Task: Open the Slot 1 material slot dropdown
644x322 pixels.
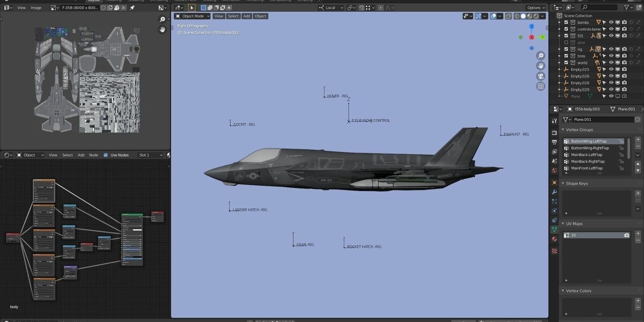Action: click(x=150, y=155)
